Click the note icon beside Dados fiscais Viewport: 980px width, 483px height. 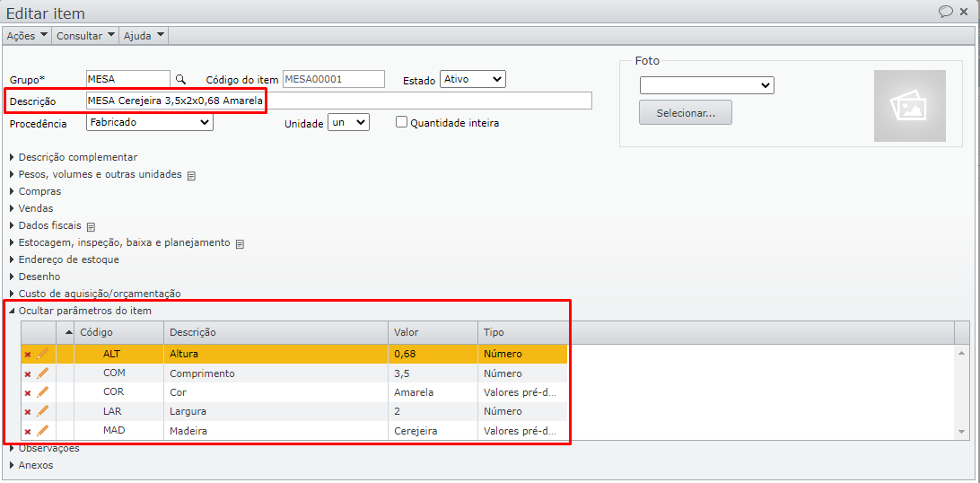coord(92,226)
